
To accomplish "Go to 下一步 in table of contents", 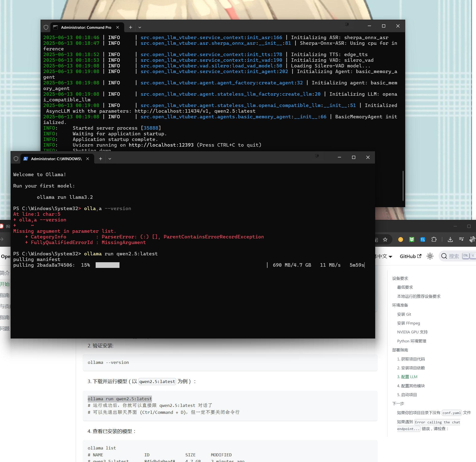I will coord(398,403).
